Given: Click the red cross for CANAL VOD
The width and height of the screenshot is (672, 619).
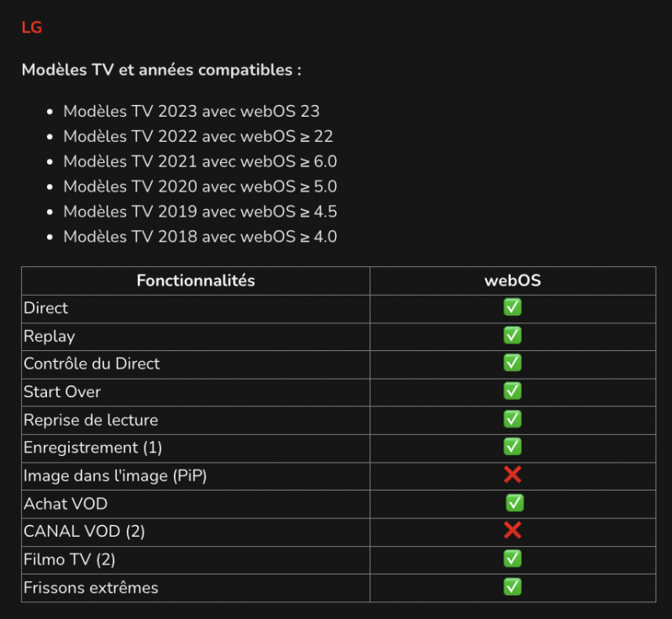Looking at the screenshot, I should click(x=512, y=531).
